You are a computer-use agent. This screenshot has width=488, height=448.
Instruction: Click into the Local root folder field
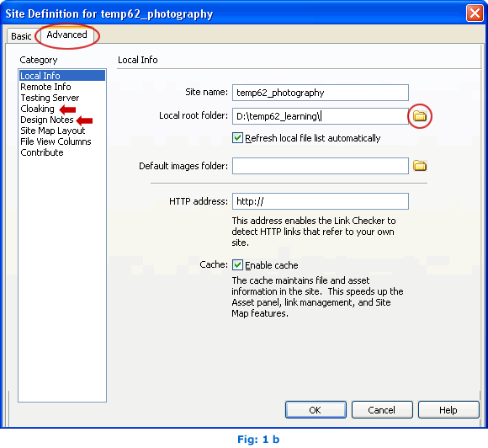tap(321, 116)
